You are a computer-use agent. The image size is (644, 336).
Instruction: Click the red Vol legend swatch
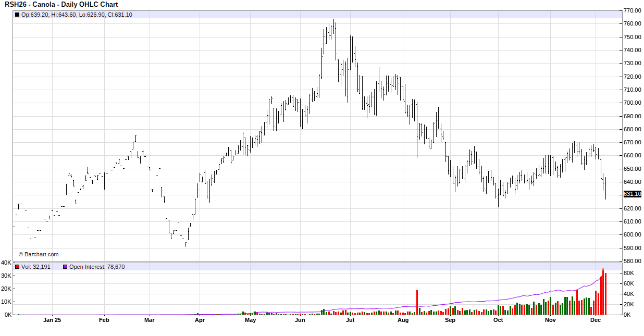pos(17,267)
